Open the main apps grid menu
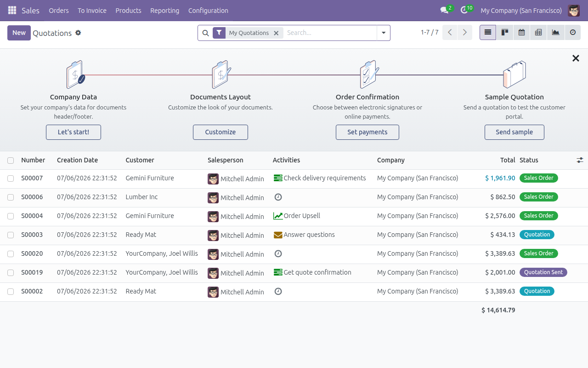Screen dimensions: 588x368 12,10
